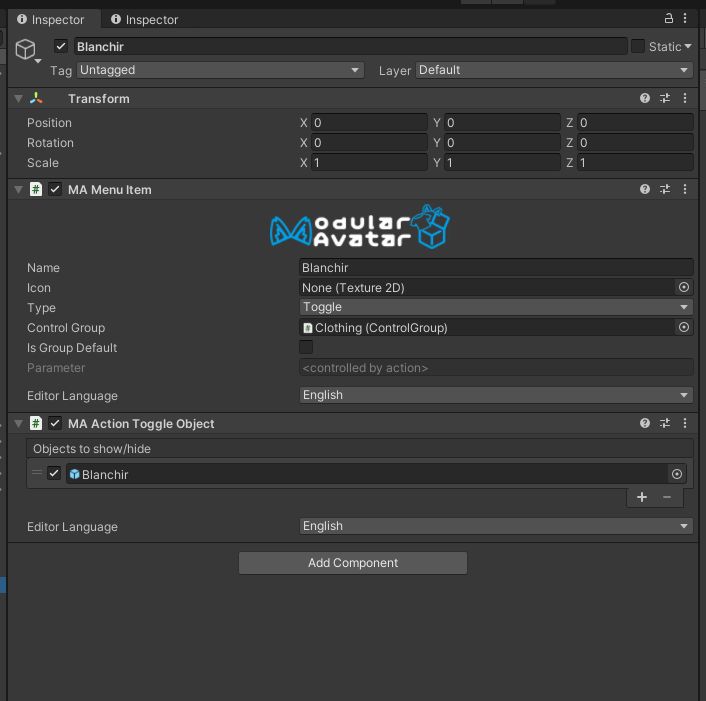Viewport: 706px width, 701px height.
Task: Enable the Static checkbox
Action: tap(638, 46)
